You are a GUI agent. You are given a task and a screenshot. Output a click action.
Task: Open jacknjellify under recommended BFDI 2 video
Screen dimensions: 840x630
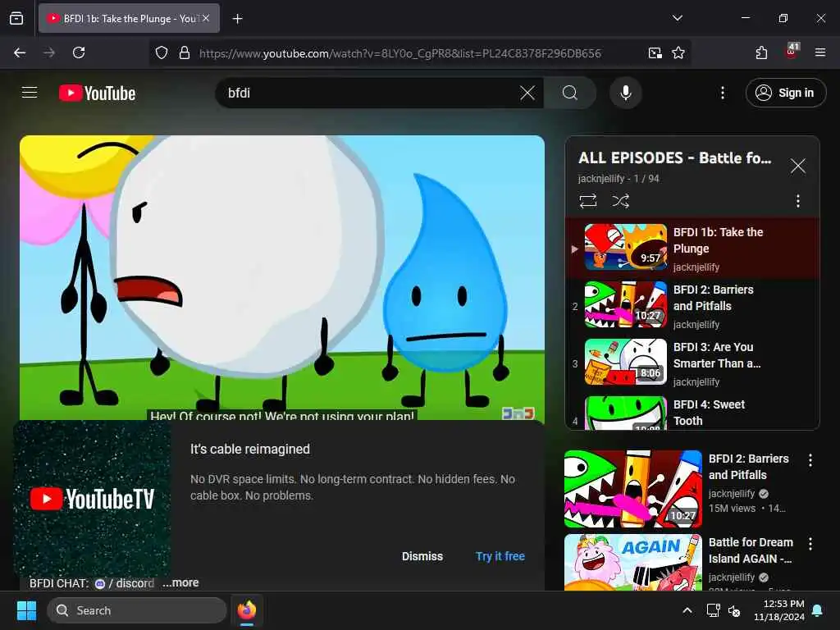(731, 494)
